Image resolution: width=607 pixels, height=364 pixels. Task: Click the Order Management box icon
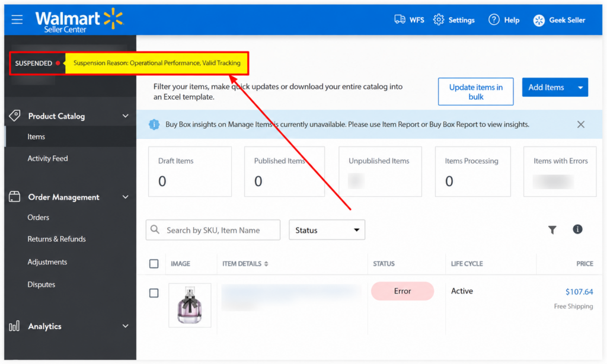[14, 196]
